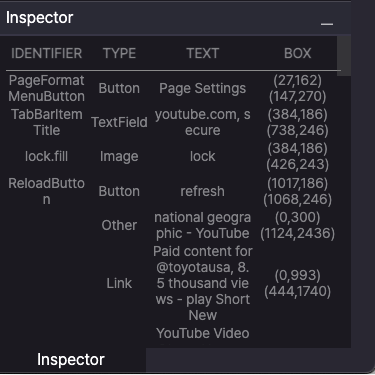Select the national geographic - YouTube row
The image size is (375, 375).
point(172,225)
